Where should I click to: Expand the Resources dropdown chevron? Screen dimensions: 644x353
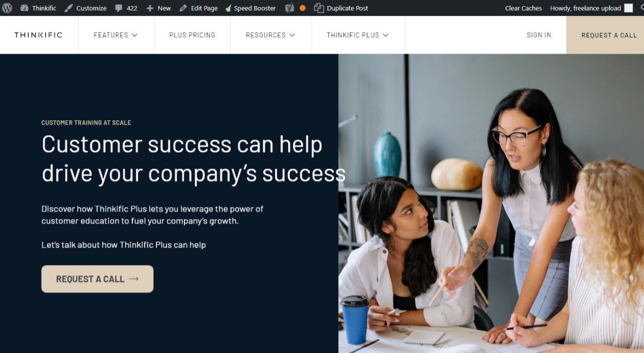coord(292,35)
